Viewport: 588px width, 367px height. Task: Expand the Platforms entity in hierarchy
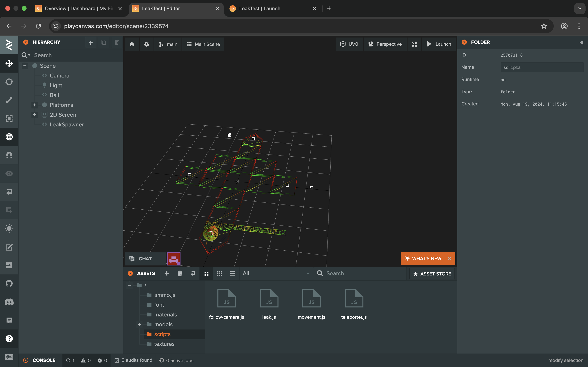tap(34, 105)
